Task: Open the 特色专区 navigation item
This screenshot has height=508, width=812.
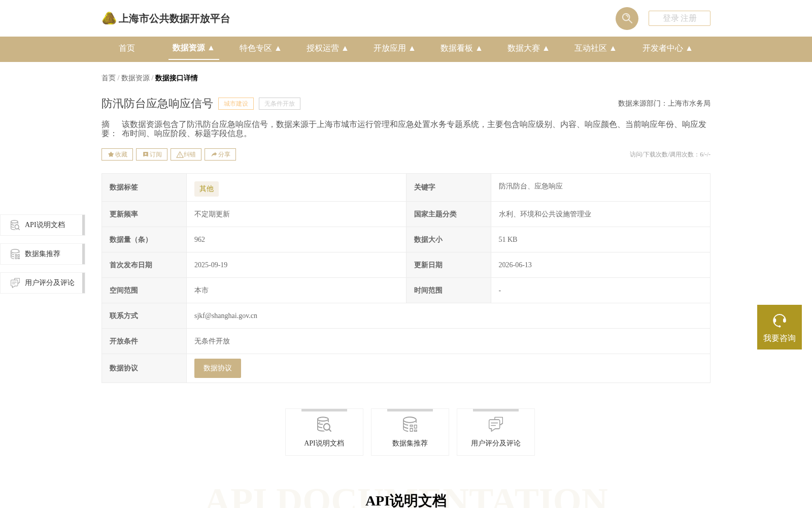Action: [255, 48]
